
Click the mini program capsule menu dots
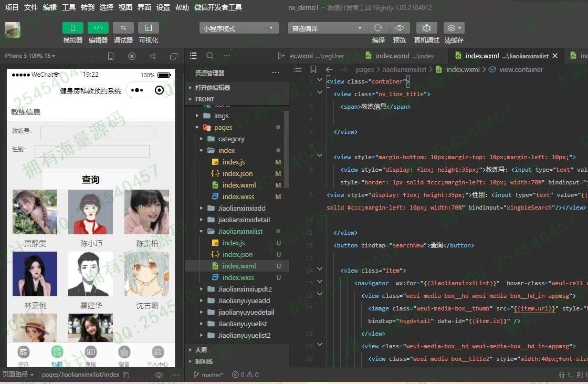coord(137,90)
